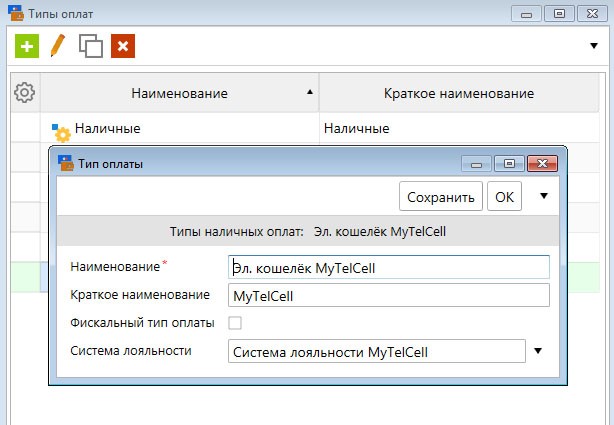This screenshot has width=614, height=425.
Task: Open column settings via the gear icon
Action: [x=25, y=93]
